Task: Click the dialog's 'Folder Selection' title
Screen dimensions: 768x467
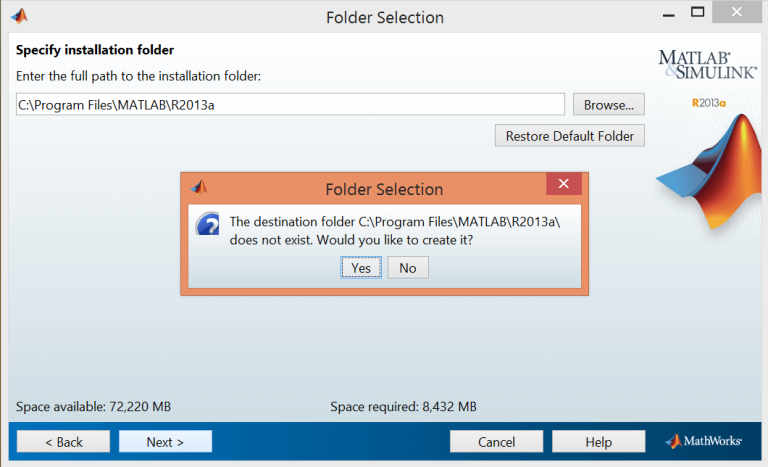Action: 384,189
